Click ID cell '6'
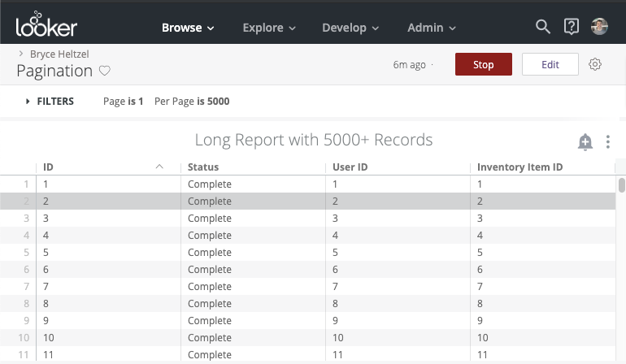 point(46,270)
